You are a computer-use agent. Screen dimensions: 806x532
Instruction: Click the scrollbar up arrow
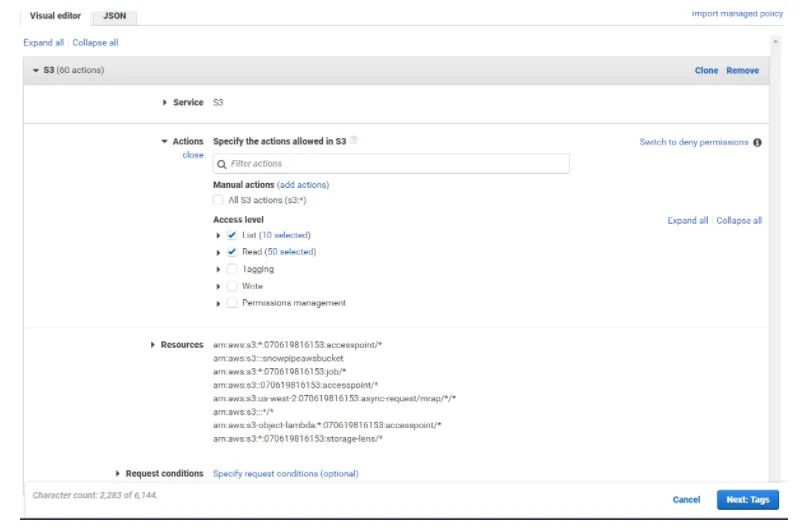click(x=775, y=42)
